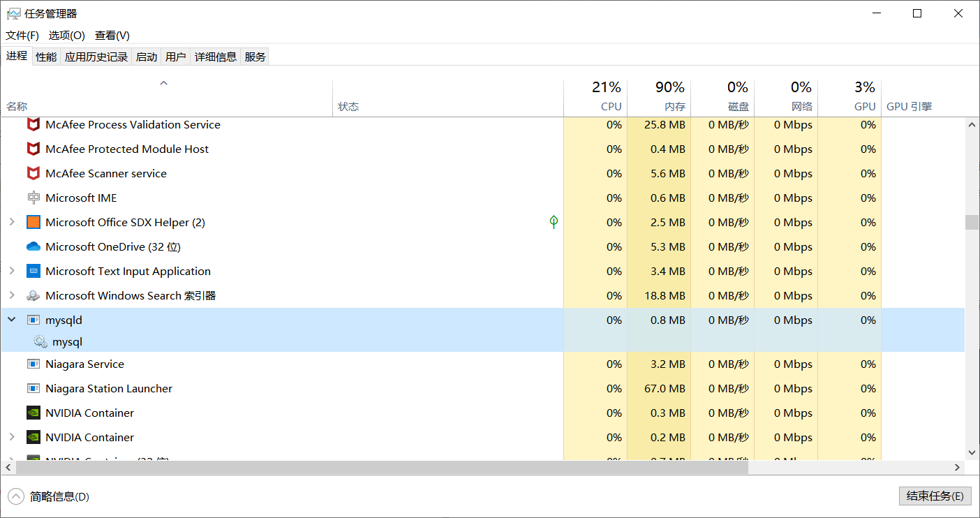Viewport: 980px width, 518px height.
Task: Click the sort arrow above 名称 column
Action: (x=164, y=83)
